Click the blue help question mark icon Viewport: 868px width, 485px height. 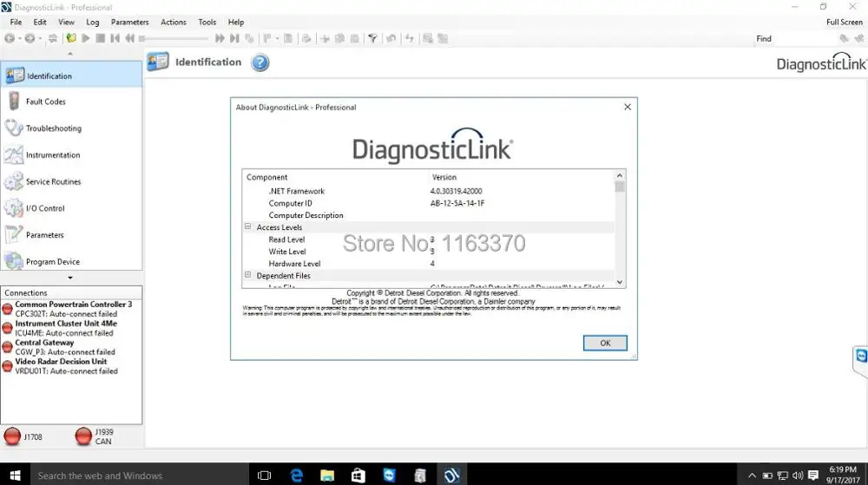pyautogui.click(x=260, y=62)
